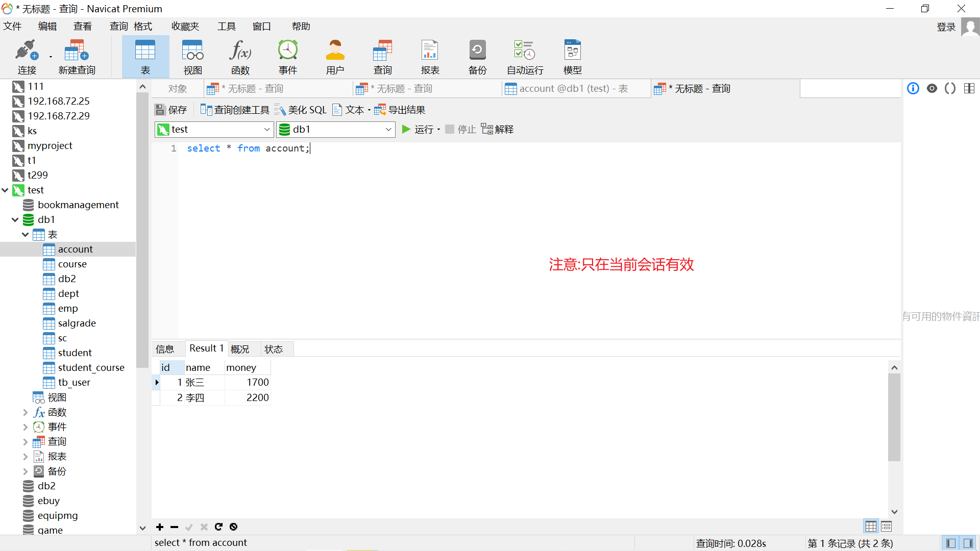Switch result to form view icon
980x551 pixels.
886,526
